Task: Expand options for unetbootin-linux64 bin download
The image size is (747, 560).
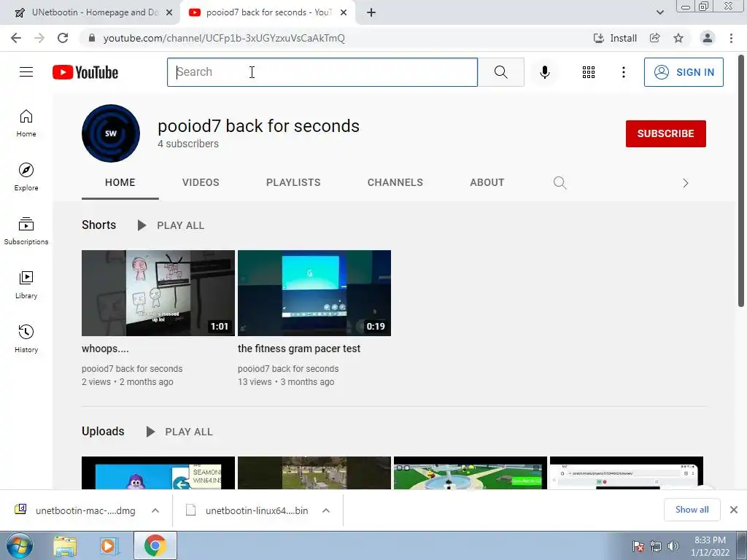Action: [x=326, y=510]
